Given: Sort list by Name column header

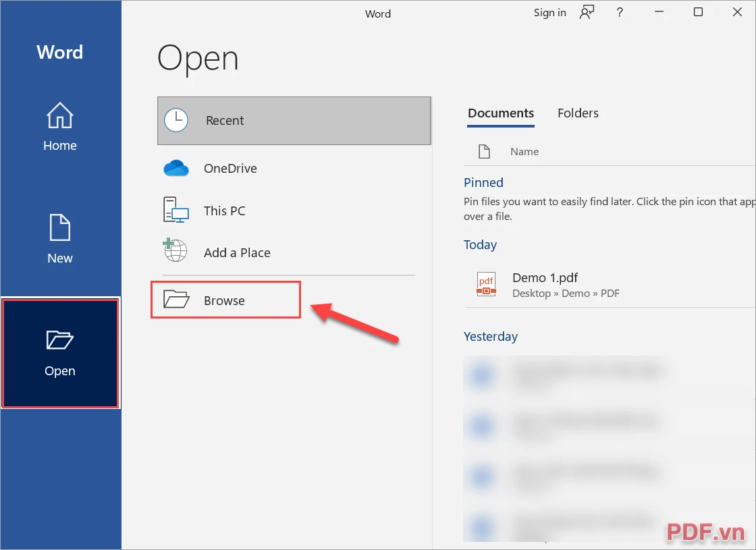Looking at the screenshot, I should pos(524,151).
